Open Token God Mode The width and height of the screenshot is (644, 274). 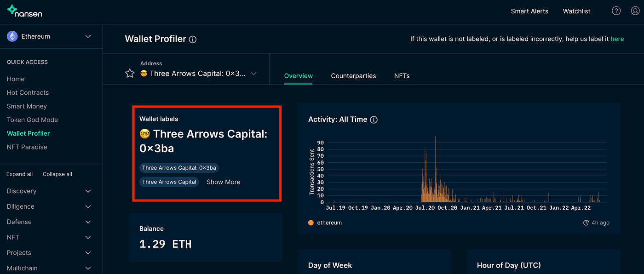point(32,120)
